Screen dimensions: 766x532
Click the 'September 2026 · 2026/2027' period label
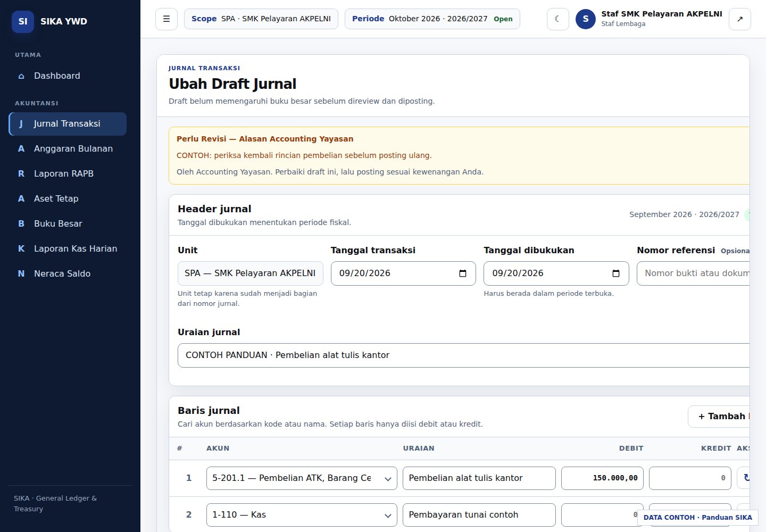[x=684, y=214]
